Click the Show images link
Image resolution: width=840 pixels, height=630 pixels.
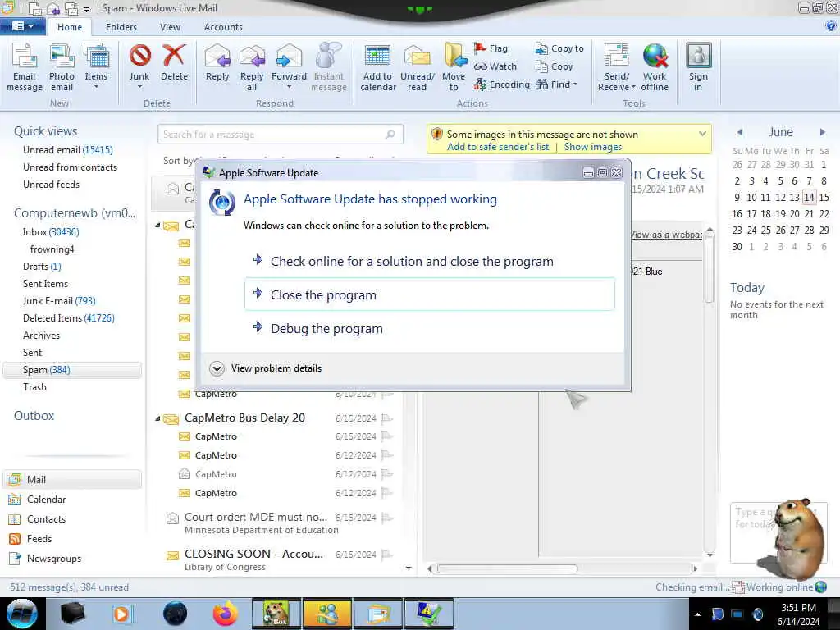pos(592,147)
